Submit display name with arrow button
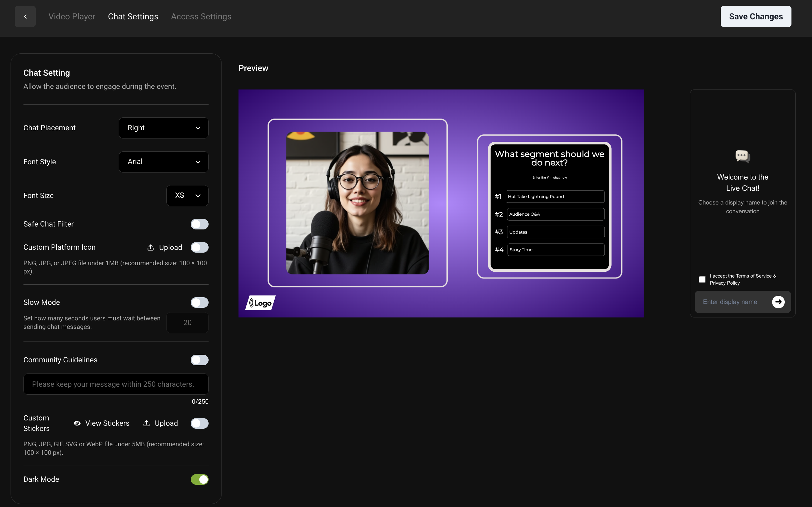 [x=778, y=302]
